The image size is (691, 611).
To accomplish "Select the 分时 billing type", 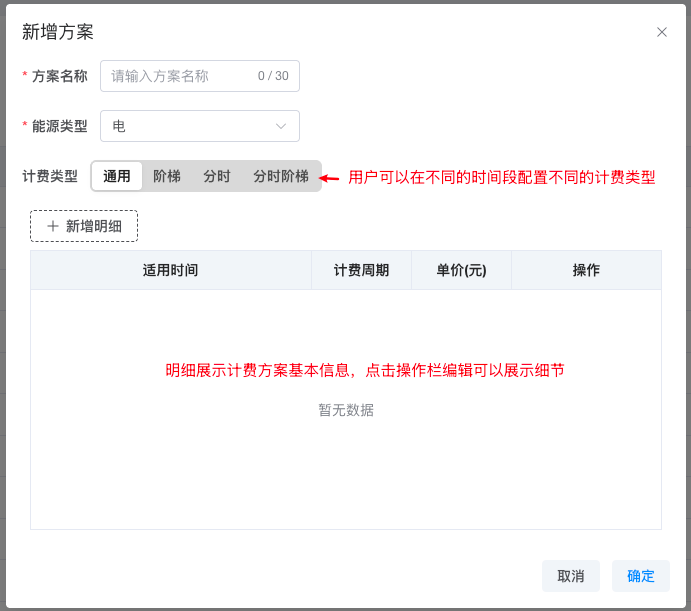I will 216,176.
